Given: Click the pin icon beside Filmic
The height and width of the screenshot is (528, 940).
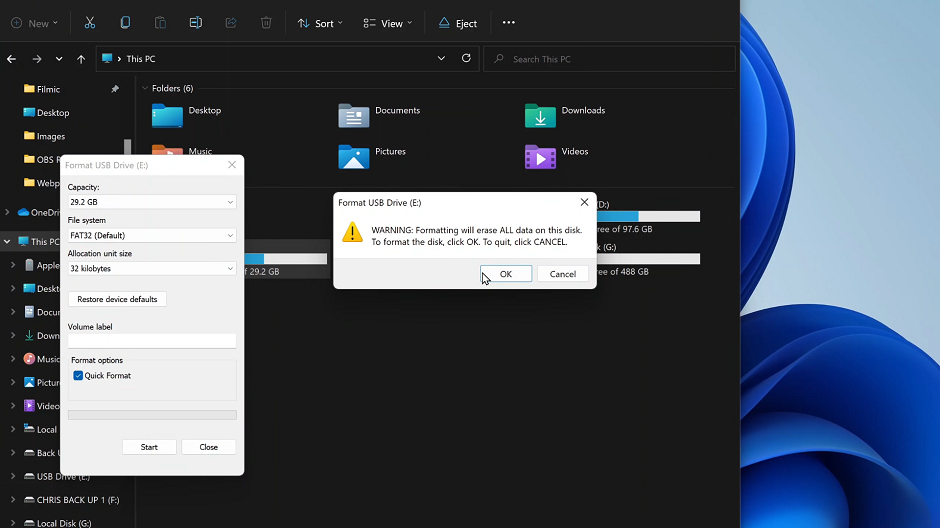Looking at the screenshot, I should point(115,89).
